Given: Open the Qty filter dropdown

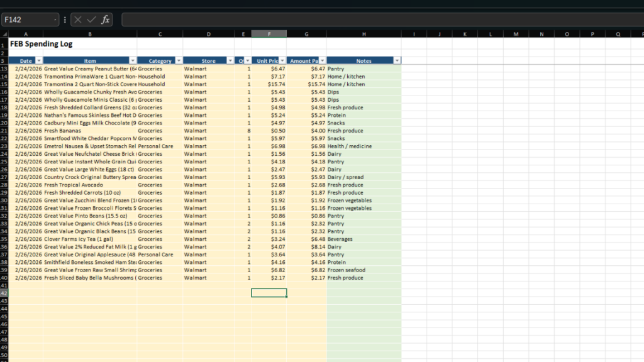Looking at the screenshot, I should tap(248, 60).
